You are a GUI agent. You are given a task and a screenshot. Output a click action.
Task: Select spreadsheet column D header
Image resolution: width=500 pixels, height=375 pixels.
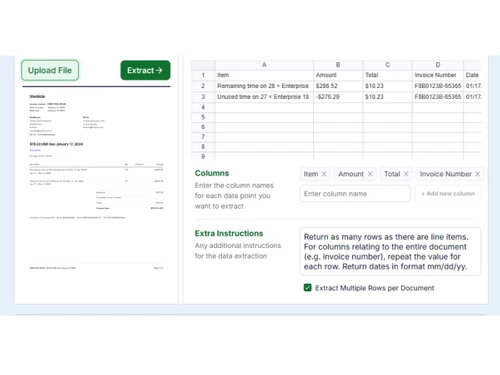tap(438, 65)
